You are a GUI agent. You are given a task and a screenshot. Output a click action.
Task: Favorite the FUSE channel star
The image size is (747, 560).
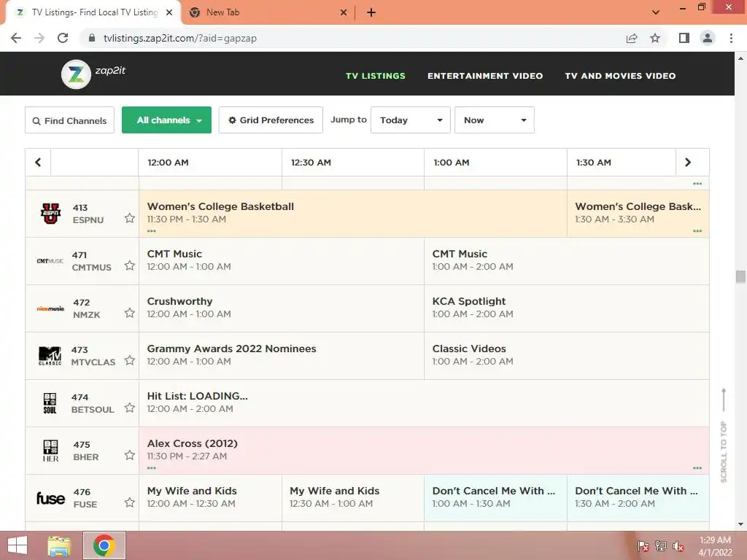coord(130,502)
